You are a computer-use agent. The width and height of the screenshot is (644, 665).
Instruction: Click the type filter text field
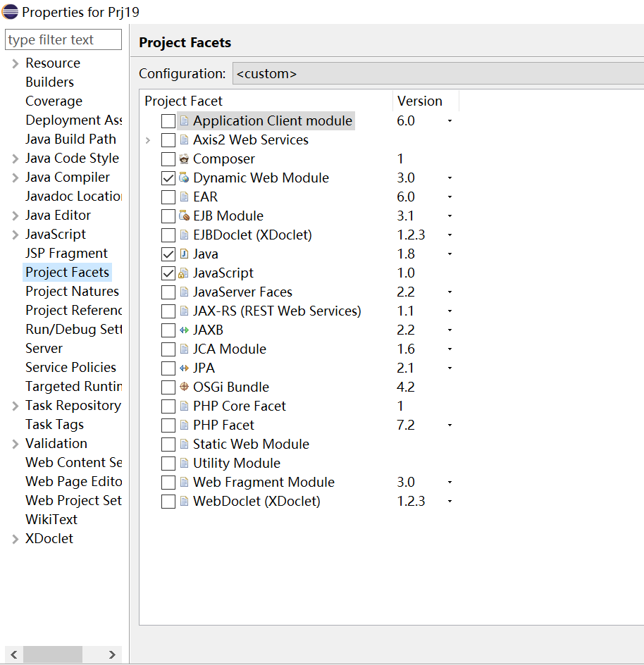point(63,39)
